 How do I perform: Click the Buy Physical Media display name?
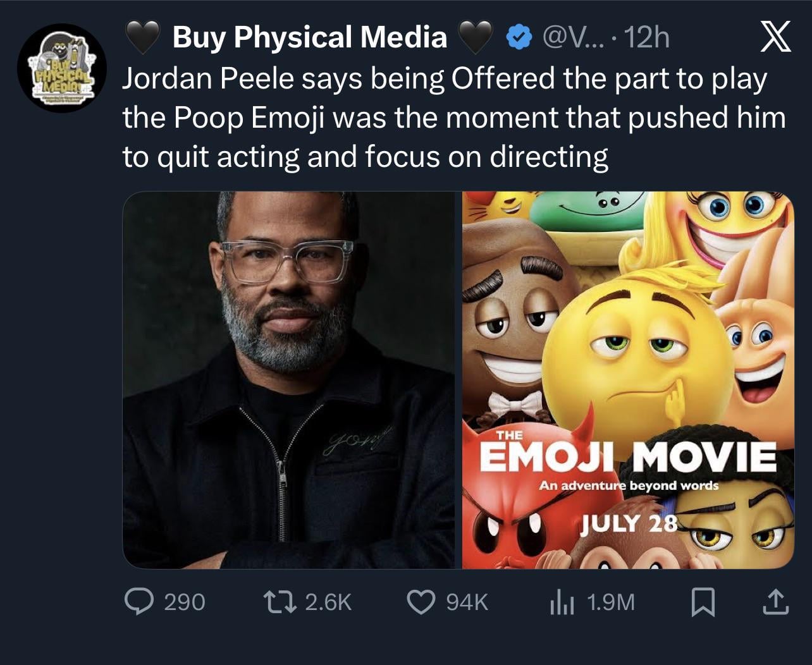coord(309,38)
